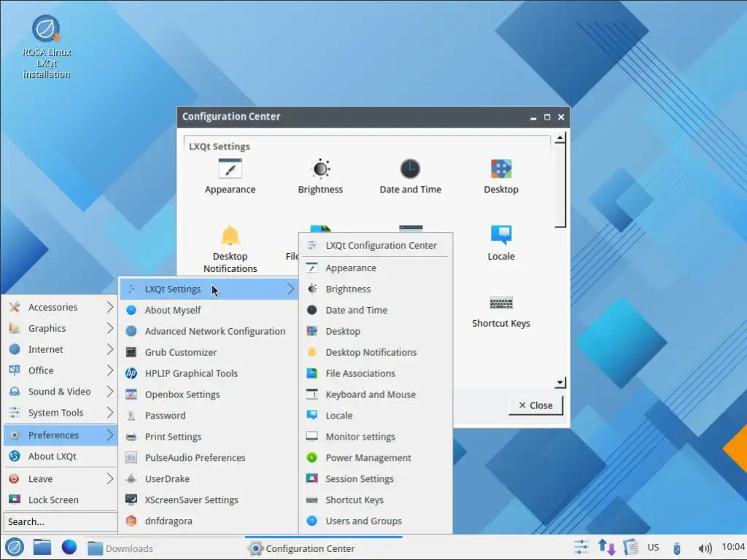Expand the Accessories menu category
Screen dimensions: 747x560
(x=60, y=307)
